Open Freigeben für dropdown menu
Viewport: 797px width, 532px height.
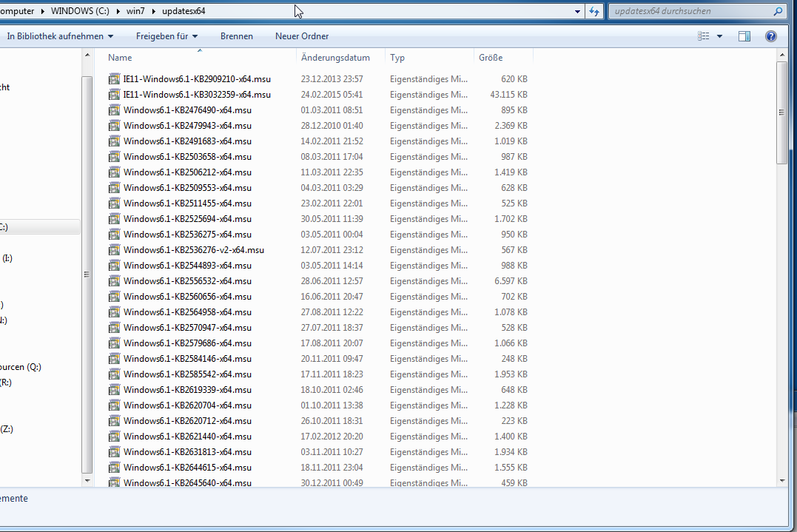167,36
